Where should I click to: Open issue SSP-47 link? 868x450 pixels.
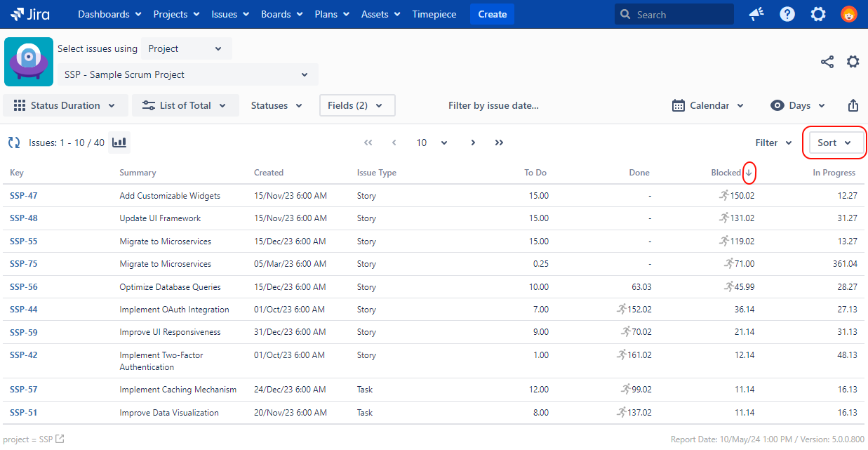pos(24,196)
